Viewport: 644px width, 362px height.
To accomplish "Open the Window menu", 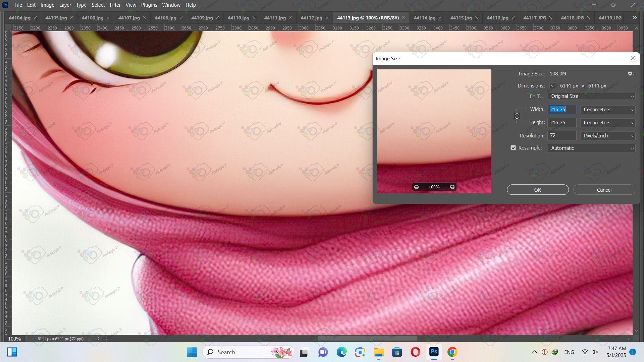I will click(171, 5).
